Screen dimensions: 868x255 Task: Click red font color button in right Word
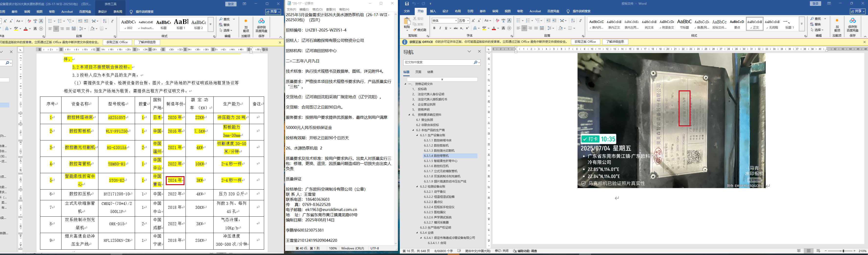tap(494, 28)
